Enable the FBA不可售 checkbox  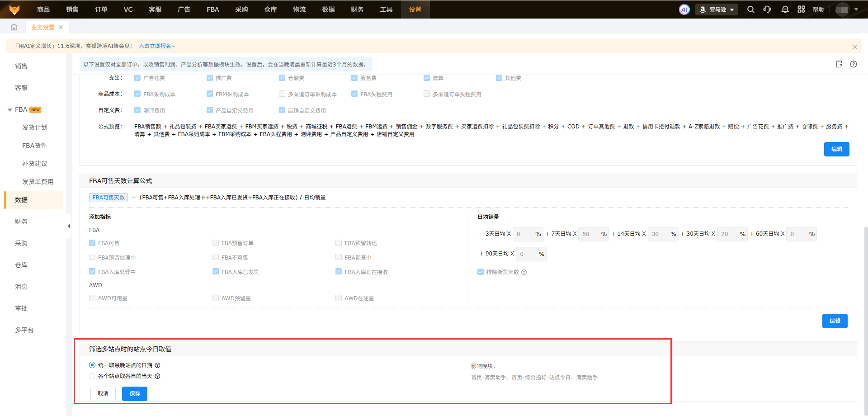tap(216, 257)
